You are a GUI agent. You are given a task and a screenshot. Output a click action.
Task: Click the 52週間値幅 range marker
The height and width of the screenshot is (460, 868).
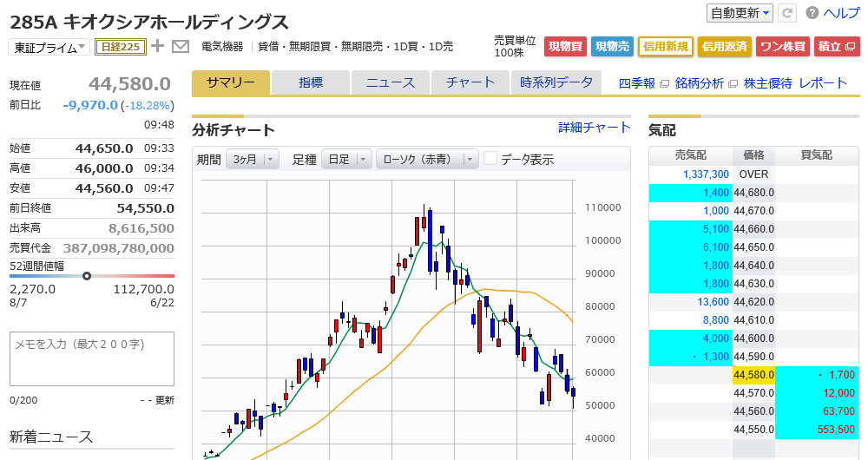pos(87,276)
